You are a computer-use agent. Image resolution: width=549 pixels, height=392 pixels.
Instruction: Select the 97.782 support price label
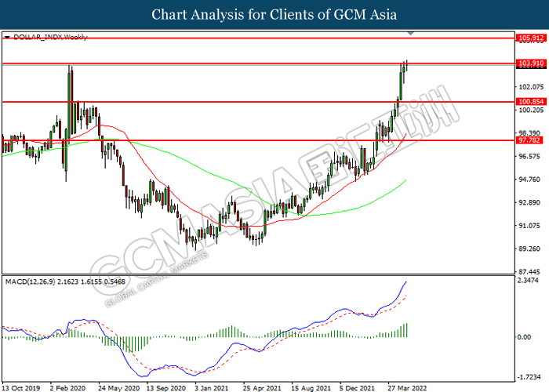click(529, 140)
